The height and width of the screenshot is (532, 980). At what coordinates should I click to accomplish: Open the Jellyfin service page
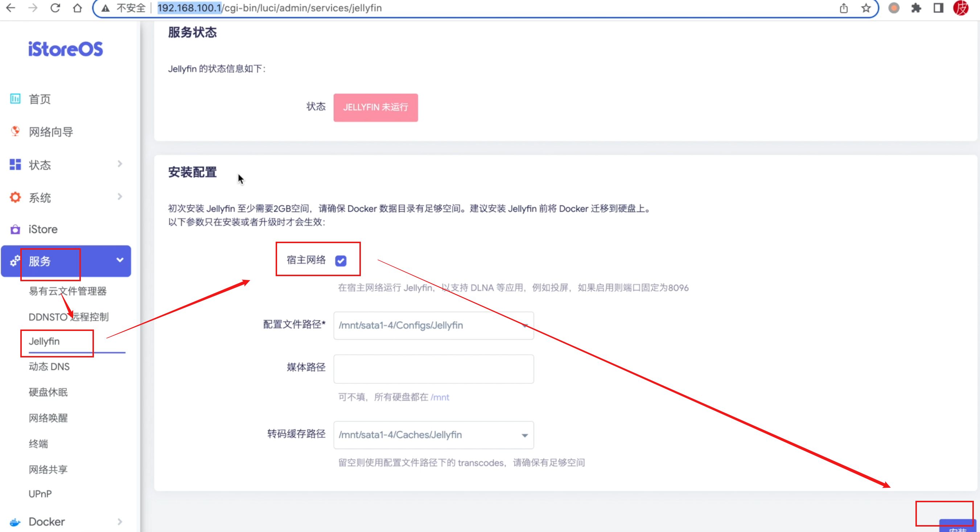click(44, 341)
